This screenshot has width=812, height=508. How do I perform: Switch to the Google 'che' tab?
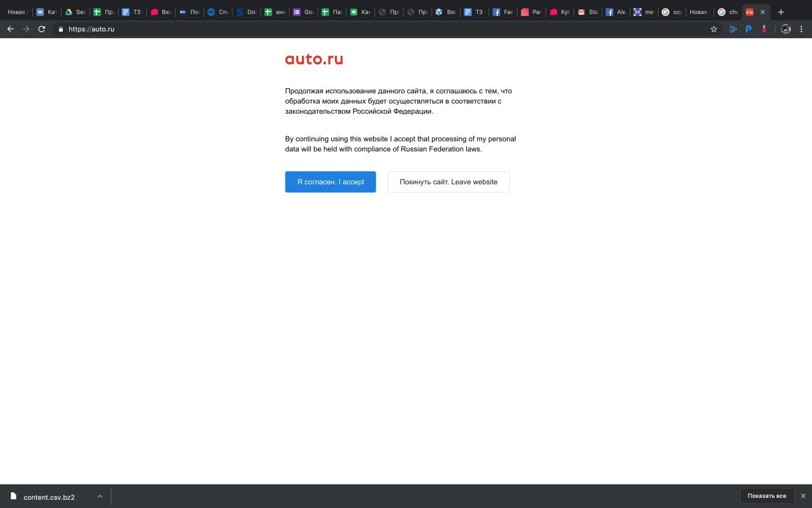click(728, 12)
